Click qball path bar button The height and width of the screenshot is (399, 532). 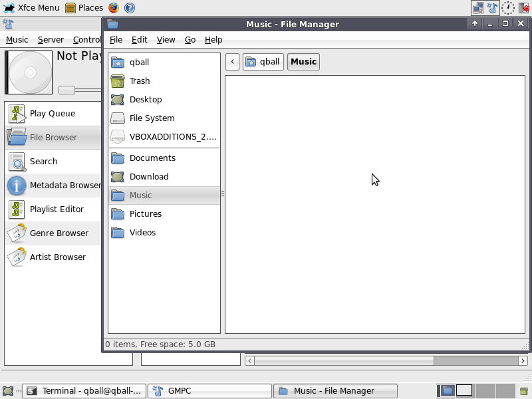[x=263, y=62]
